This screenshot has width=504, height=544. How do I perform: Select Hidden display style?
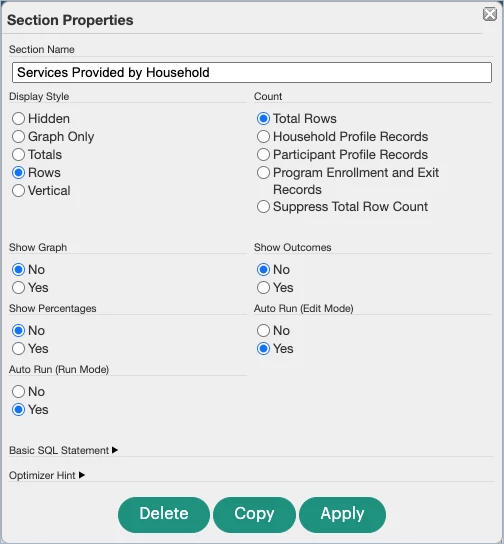coord(18,119)
